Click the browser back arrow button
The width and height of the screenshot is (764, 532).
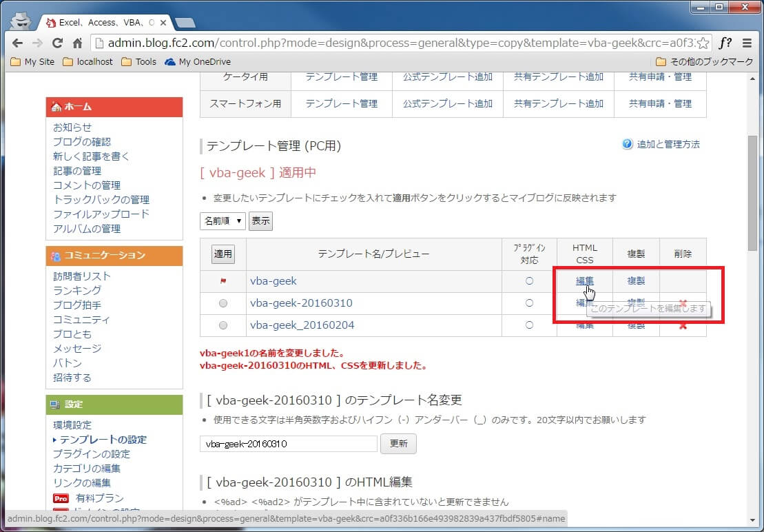pyautogui.click(x=17, y=43)
